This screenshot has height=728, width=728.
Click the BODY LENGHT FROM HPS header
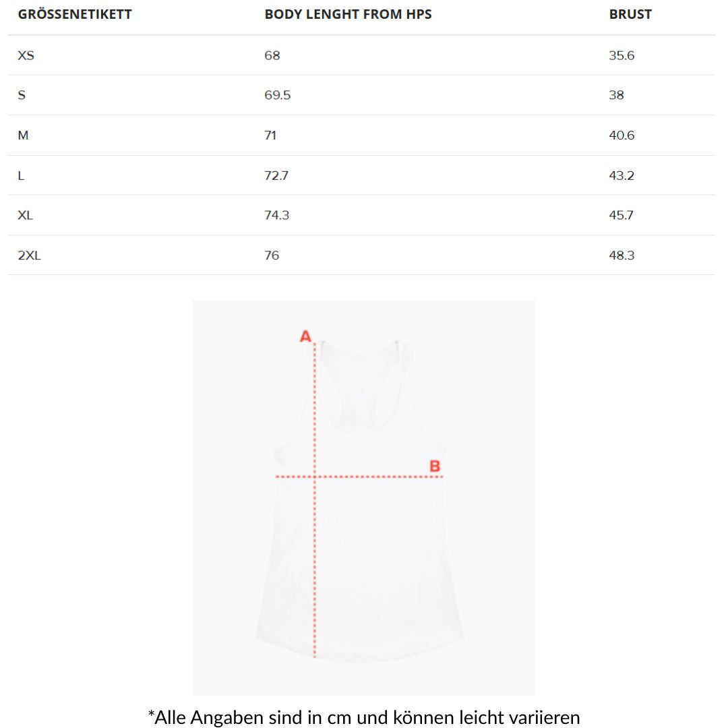click(348, 14)
